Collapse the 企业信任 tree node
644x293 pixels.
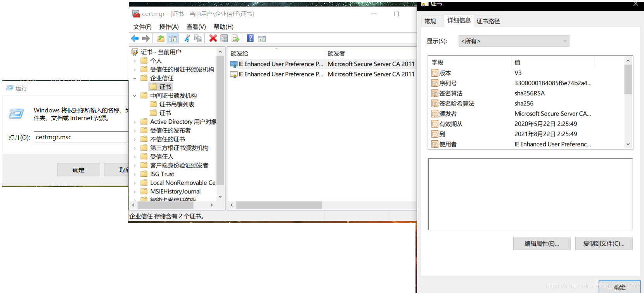click(135, 78)
